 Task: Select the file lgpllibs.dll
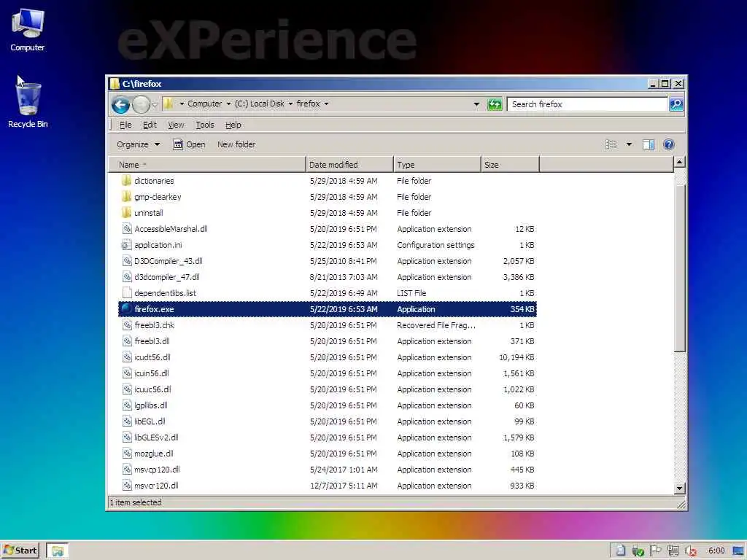click(x=150, y=405)
